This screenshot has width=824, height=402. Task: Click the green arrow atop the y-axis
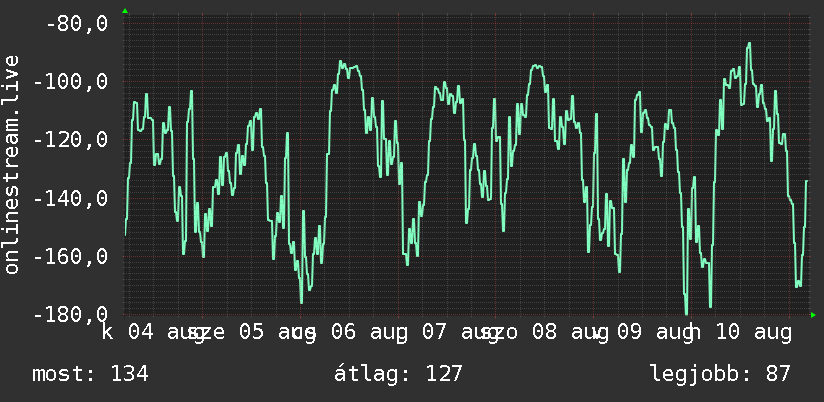[125, 11]
